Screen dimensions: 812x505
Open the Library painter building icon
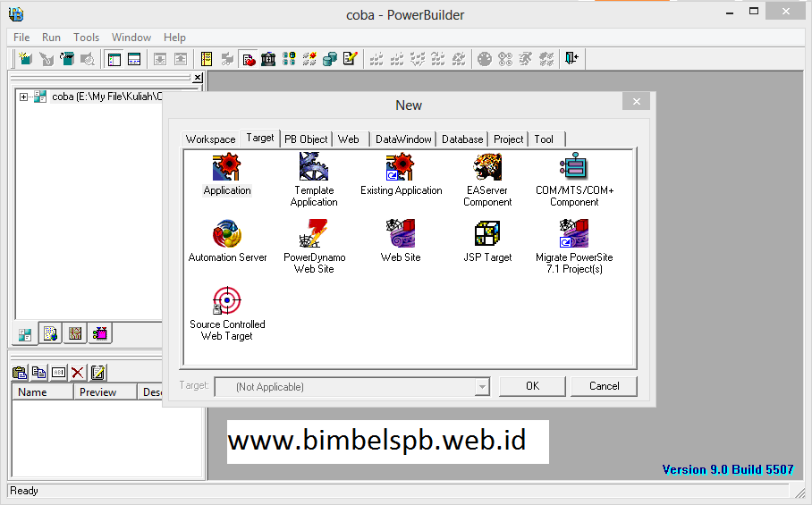[x=268, y=59]
